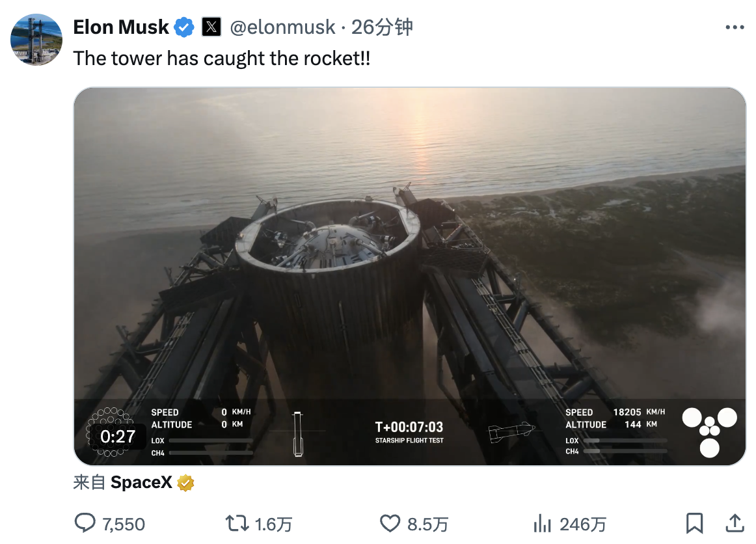
Task: Share the tweet via share icon
Action: (x=735, y=523)
